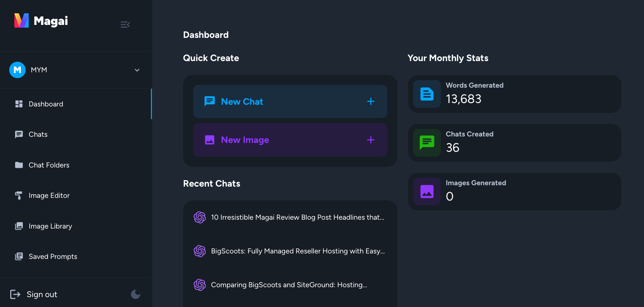This screenshot has width=644, height=307.
Task: Click the Words Generated document icon
Action: pyautogui.click(x=427, y=94)
